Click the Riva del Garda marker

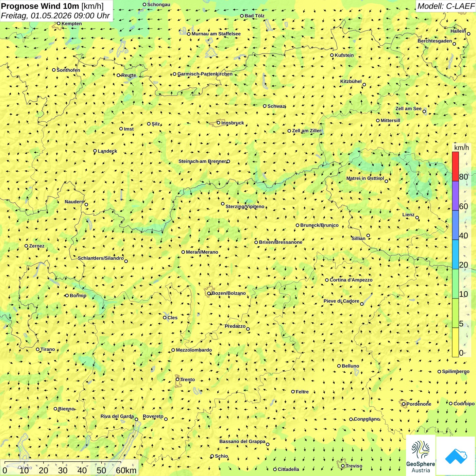pyautogui.click(x=136, y=419)
